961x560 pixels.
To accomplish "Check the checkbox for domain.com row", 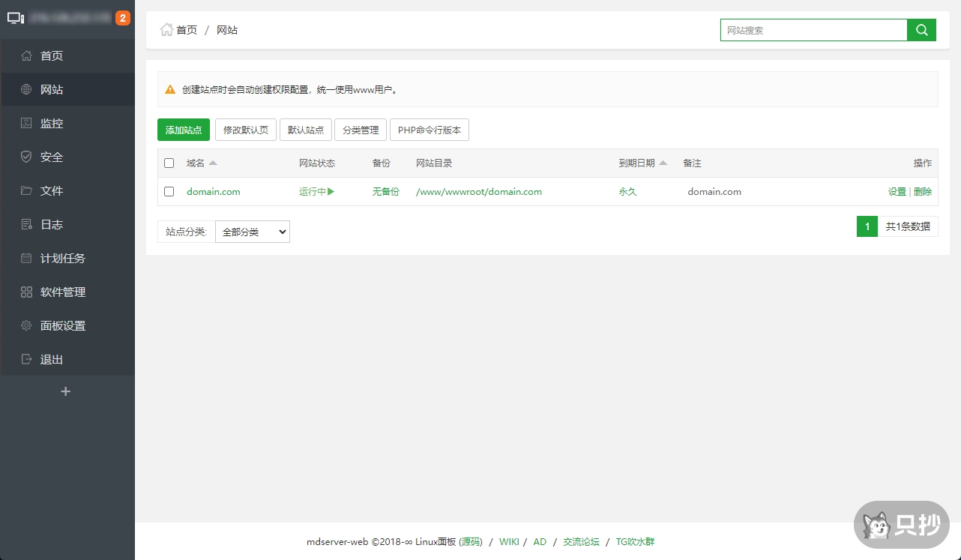I will [x=169, y=191].
